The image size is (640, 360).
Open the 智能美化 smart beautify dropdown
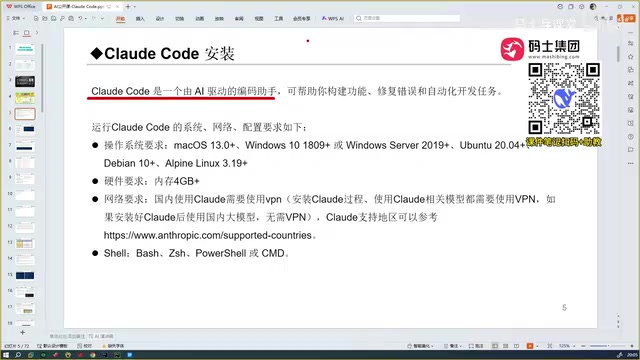coord(420,346)
